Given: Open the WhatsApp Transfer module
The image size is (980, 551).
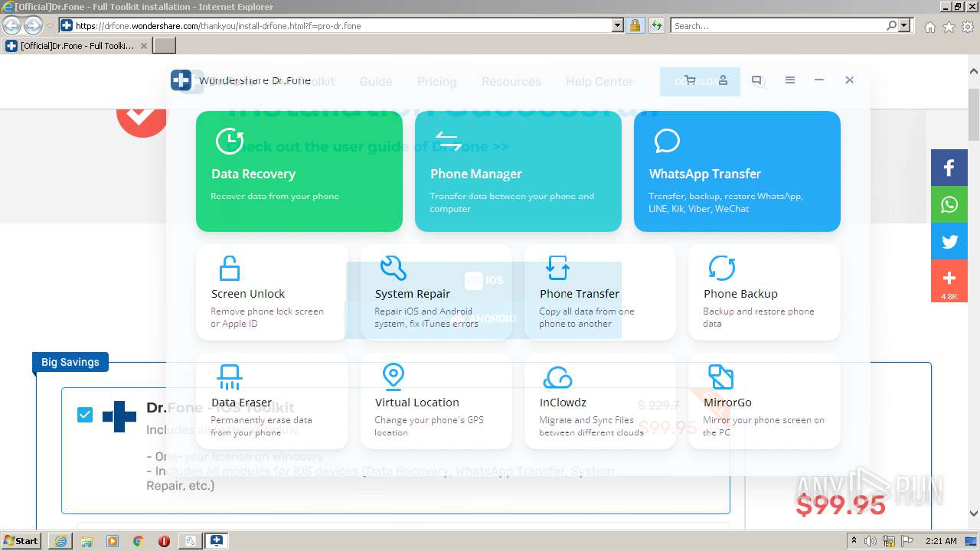Looking at the screenshot, I should point(737,171).
